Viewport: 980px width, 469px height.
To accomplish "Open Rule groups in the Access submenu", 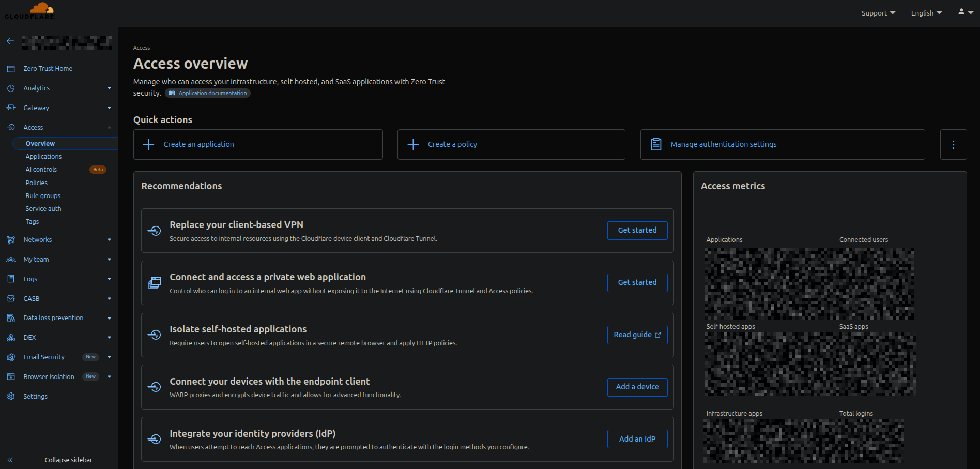I will coord(43,196).
